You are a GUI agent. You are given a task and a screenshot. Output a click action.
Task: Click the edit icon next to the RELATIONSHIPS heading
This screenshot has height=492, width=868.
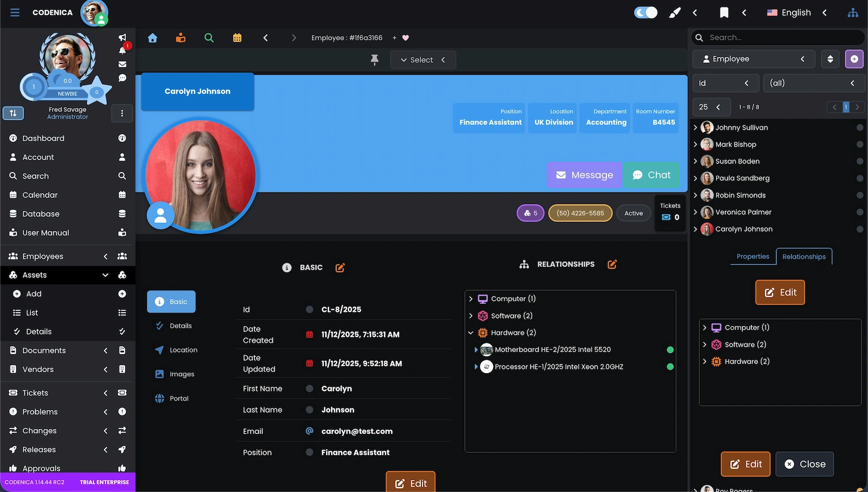point(612,264)
